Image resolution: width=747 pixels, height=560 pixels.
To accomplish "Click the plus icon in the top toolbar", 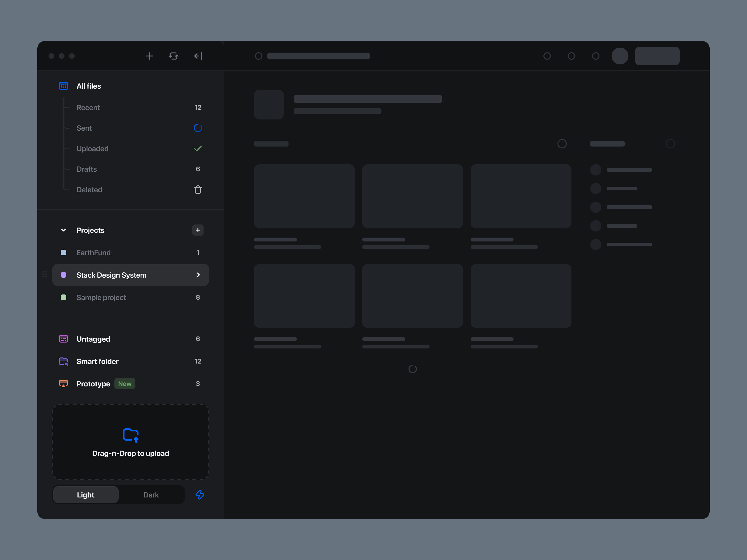I will pos(149,56).
